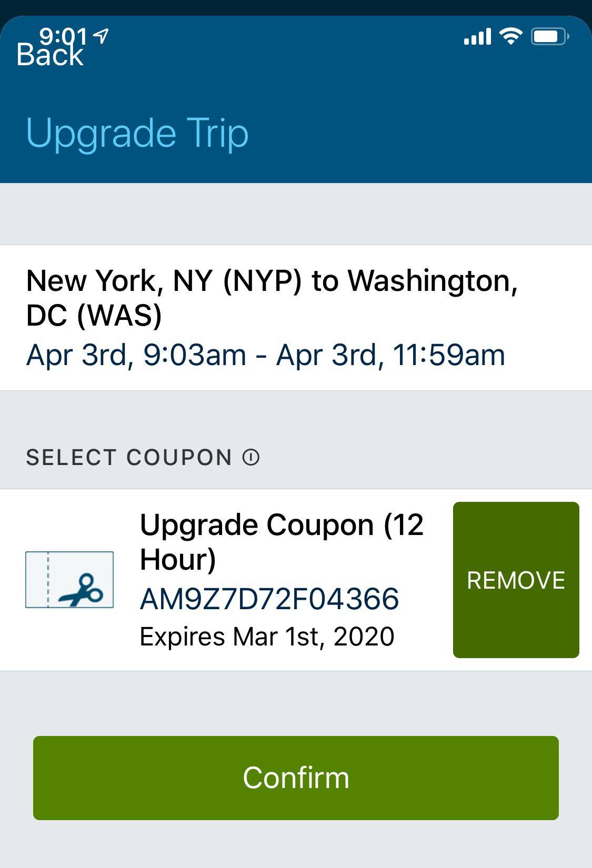The width and height of the screenshot is (592, 868).
Task: Select coupon code AM9Z7D72F04366
Action: coord(269,599)
